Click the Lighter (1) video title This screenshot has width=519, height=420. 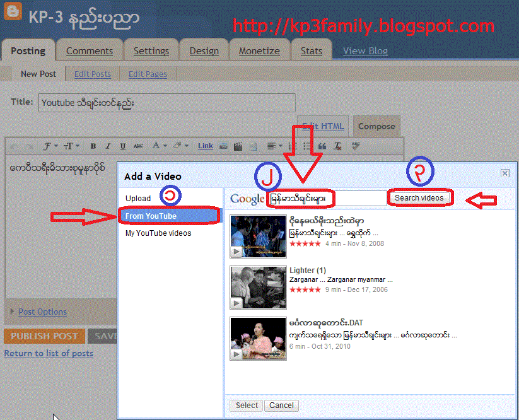[x=308, y=270]
